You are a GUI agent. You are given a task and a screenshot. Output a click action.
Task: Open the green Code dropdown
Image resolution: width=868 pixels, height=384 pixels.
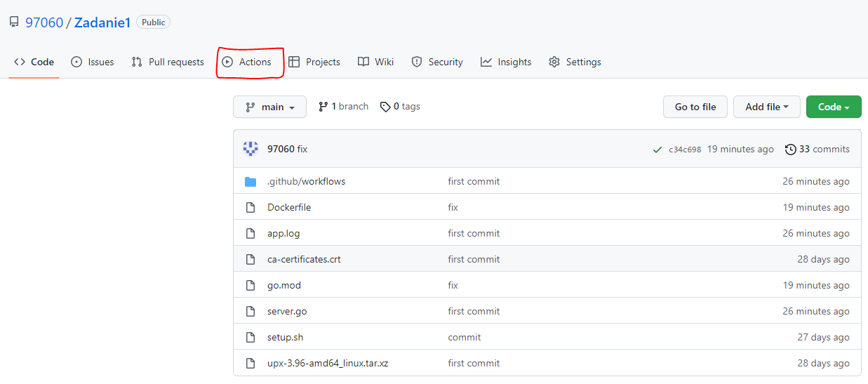pos(834,107)
